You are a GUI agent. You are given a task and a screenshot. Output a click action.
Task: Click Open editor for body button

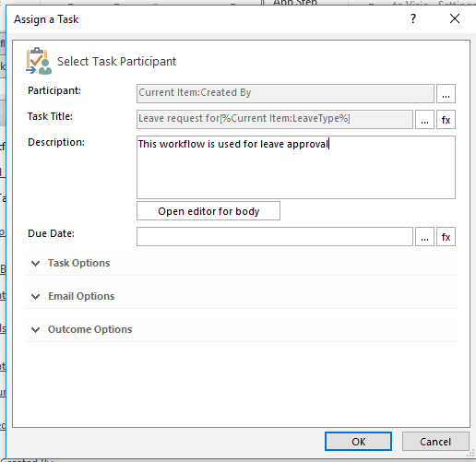208,211
